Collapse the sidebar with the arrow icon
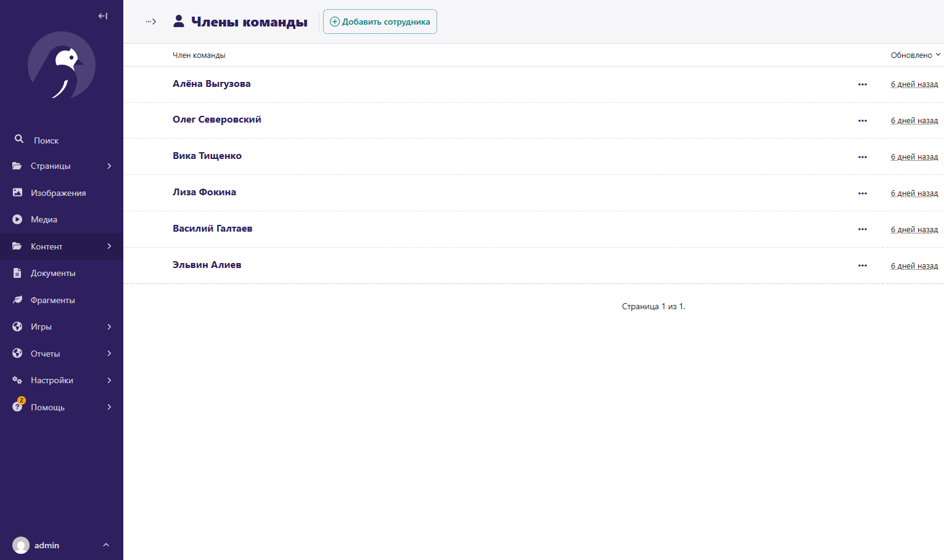This screenshot has height=560, width=944. [x=103, y=16]
